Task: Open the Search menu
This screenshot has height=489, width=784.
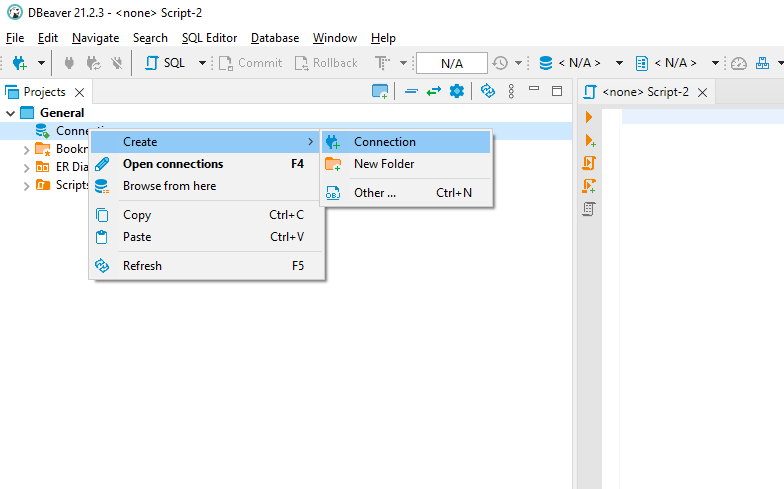Action: [x=150, y=38]
